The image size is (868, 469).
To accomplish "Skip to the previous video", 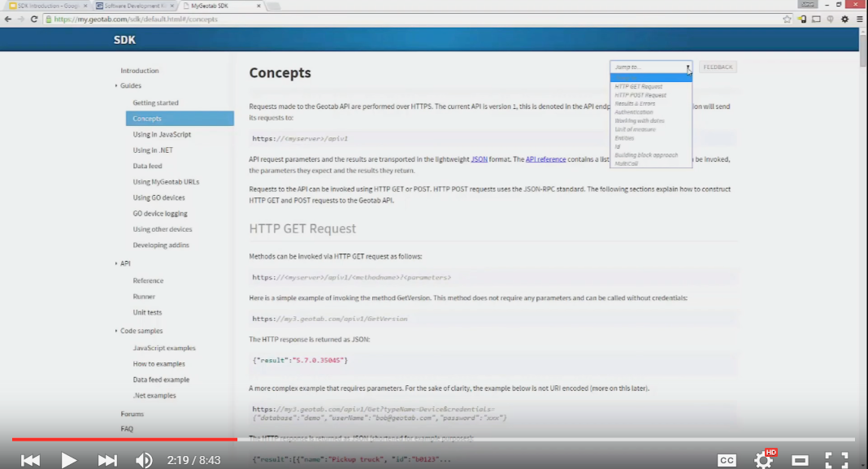I will (x=30, y=460).
